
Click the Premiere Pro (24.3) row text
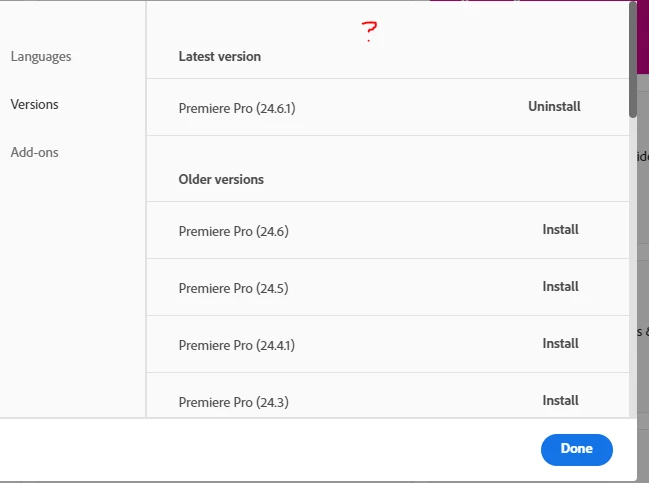coord(233,403)
